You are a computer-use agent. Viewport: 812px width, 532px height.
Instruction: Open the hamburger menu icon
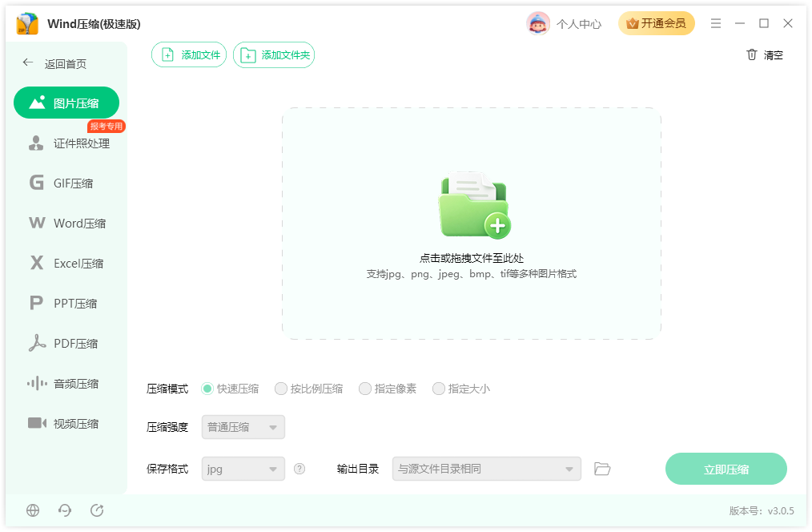point(716,23)
